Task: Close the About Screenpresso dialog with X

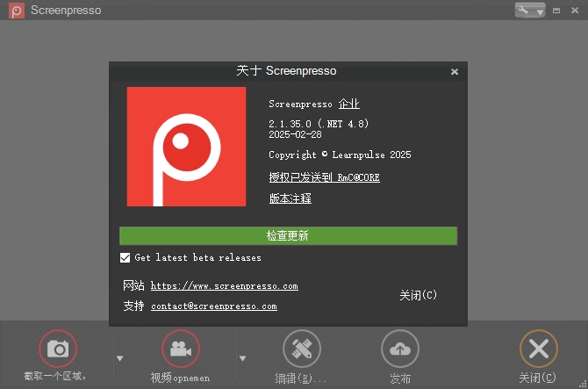Action: (x=455, y=72)
